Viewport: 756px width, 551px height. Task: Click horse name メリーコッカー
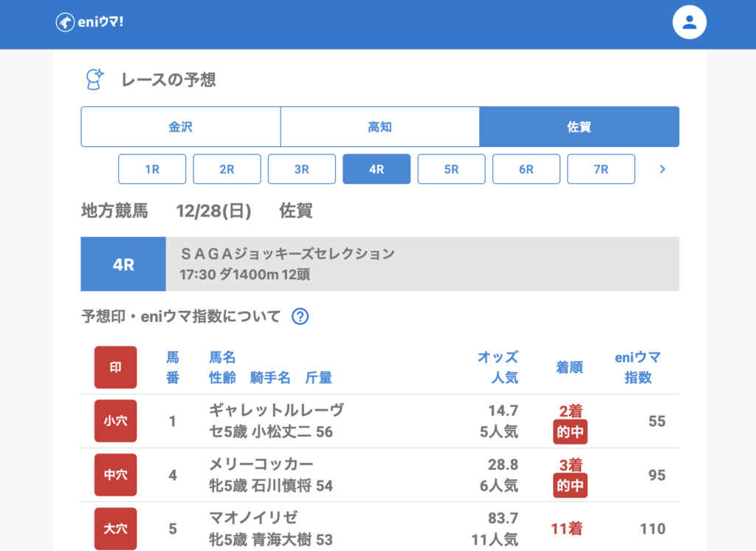coord(261,464)
